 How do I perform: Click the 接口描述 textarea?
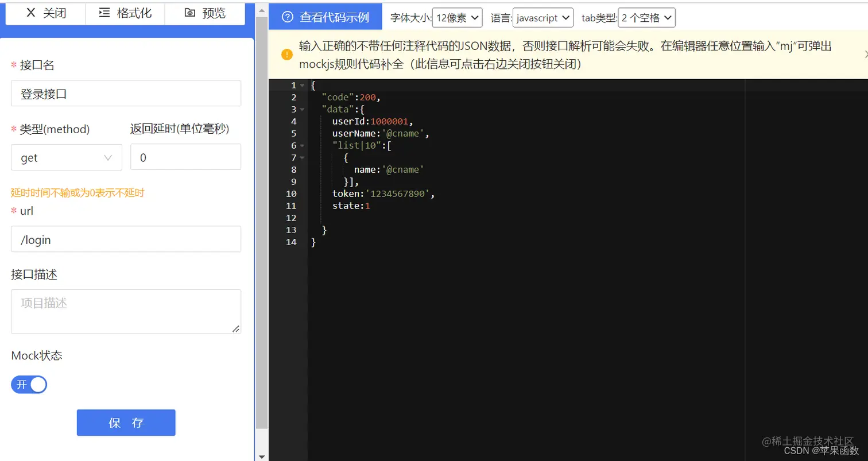pyautogui.click(x=126, y=312)
